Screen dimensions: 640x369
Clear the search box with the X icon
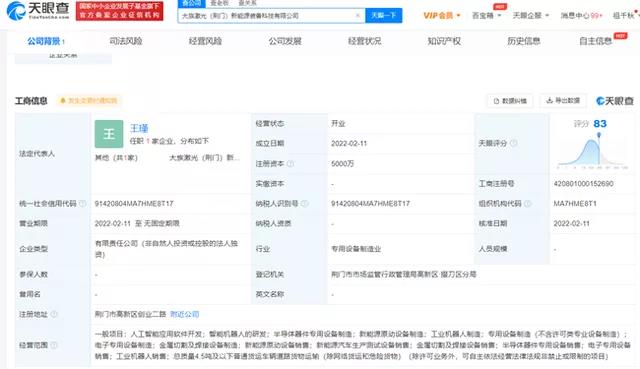(358, 16)
